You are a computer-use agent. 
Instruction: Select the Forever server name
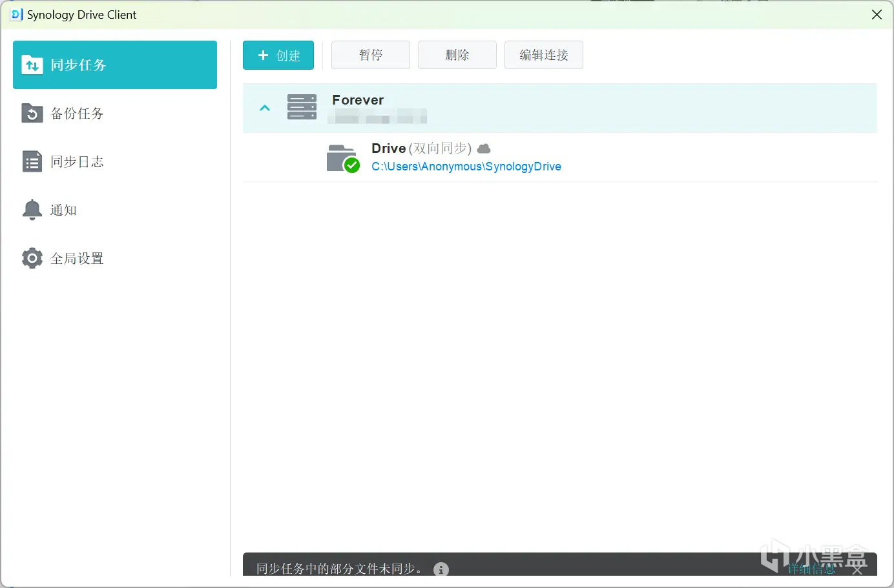[358, 100]
